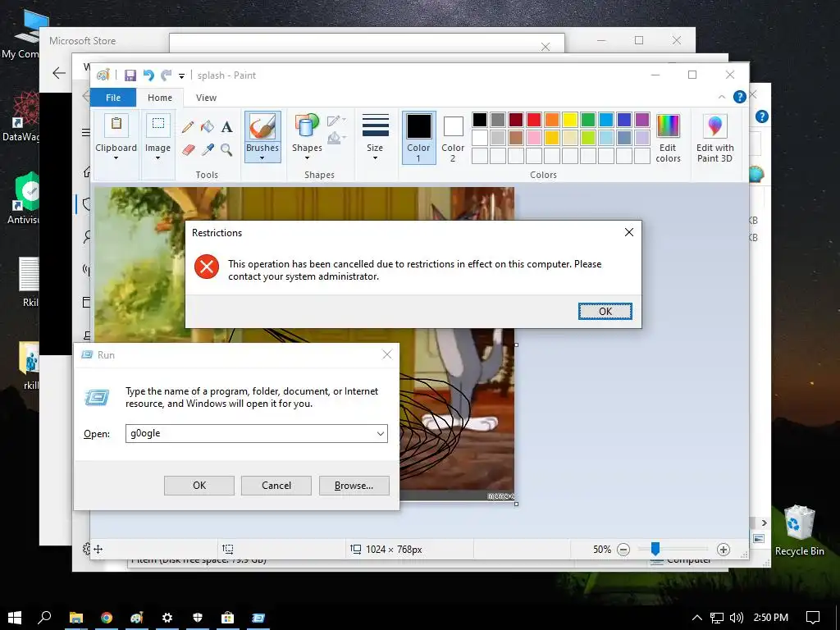Open the notification center icon
Screen dimensions: 840x630
(813, 618)
